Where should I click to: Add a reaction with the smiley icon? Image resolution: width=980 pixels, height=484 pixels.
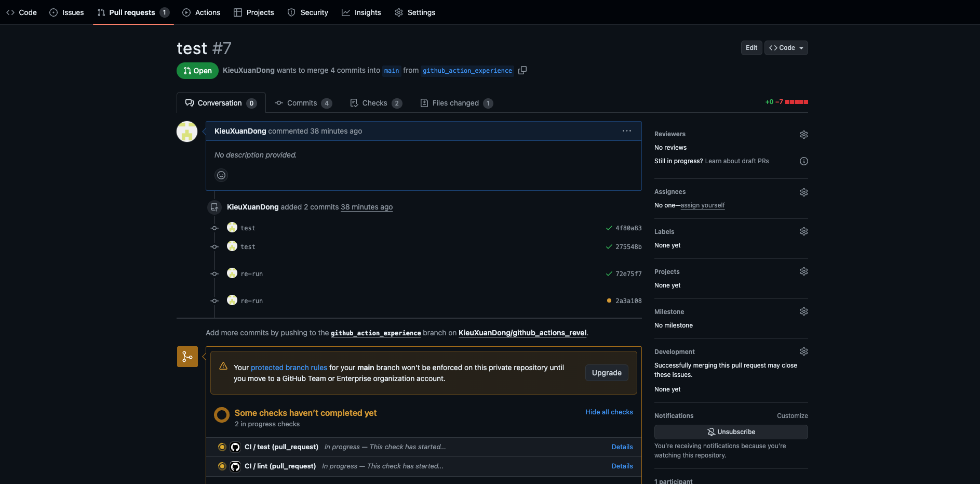[221, 175]
